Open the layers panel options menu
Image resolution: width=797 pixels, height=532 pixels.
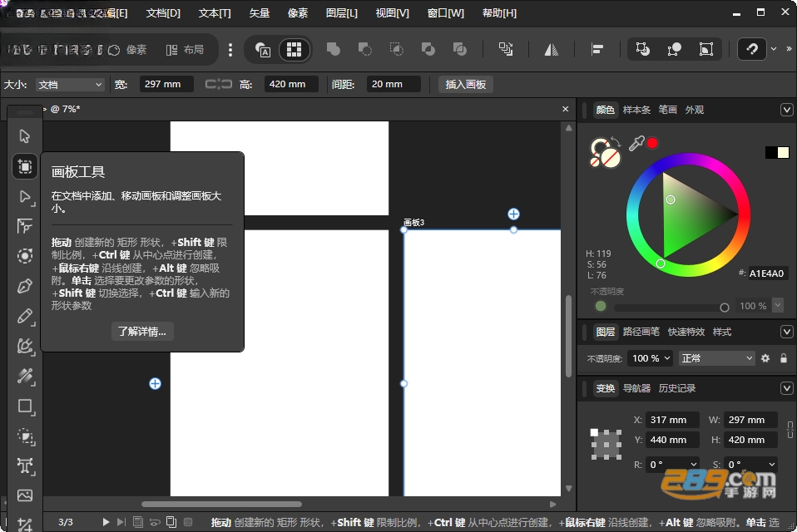coord(787,332)
